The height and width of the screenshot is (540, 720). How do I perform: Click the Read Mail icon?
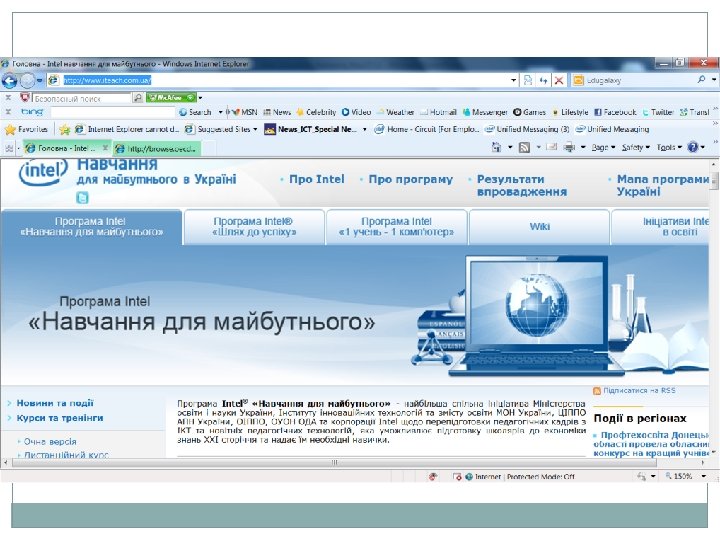(551, 147)
